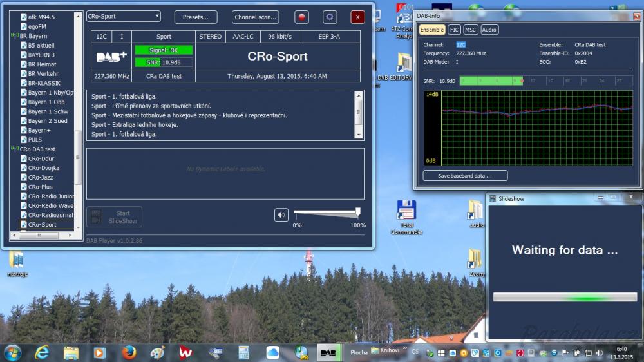Click the music icon beside BR-KLASSIK
This screenshot has width=644, height=362.
coord(24,83)
